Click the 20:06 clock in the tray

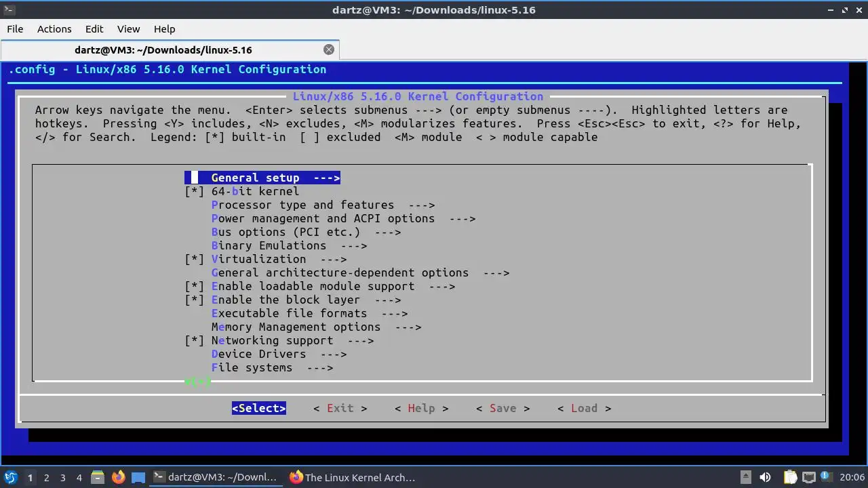click(852, 477)
